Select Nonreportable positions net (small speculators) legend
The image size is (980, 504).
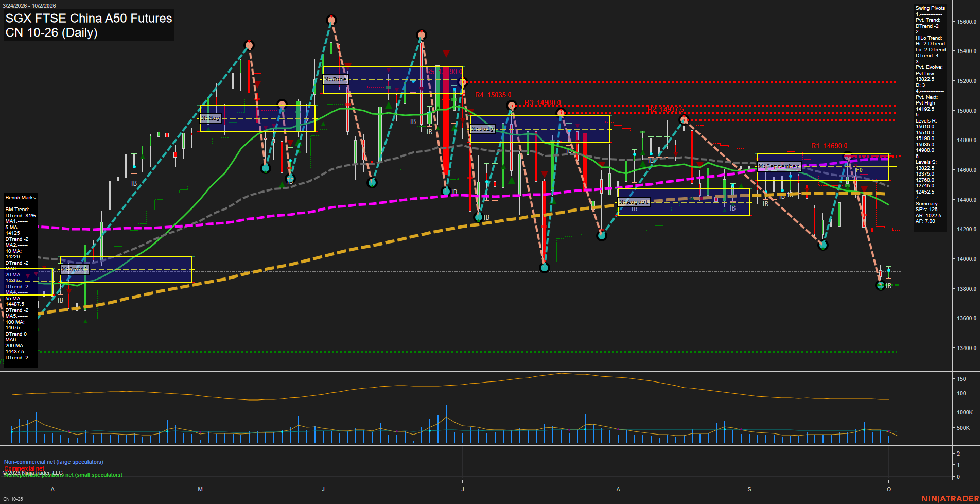point(63,475)
